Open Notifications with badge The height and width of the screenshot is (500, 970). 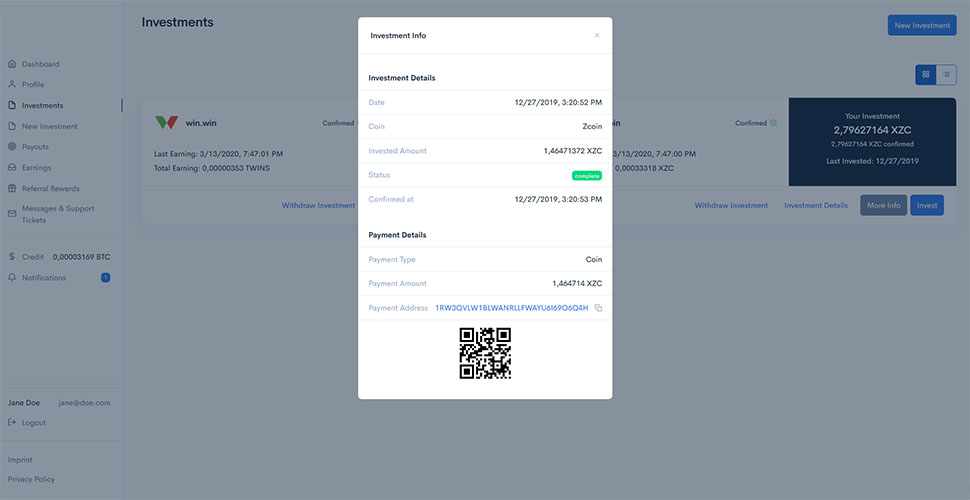pyautogui.click(x=44, y=278)
